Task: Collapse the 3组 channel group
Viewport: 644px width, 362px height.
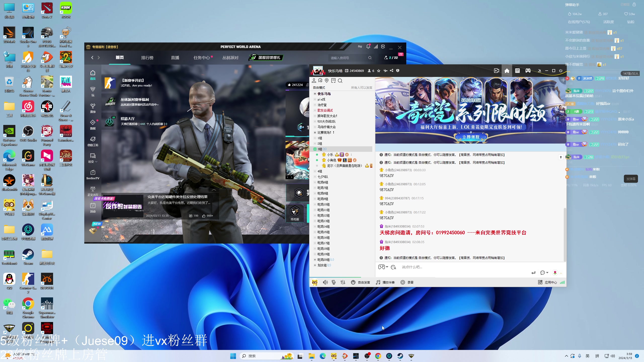Action: [x=315, y=149]
